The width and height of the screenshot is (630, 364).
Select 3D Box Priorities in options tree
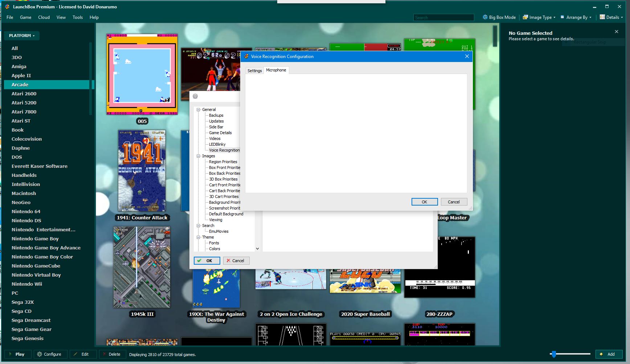point(223,179)
